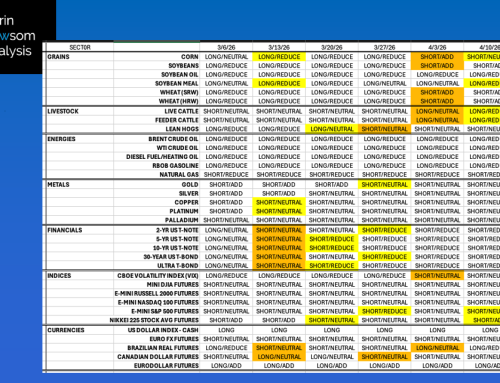Select CORN's orange SHORT/ADD cell under 4/3/26
500x383 pixels.
pyautogui.click(x=437, y=57)
